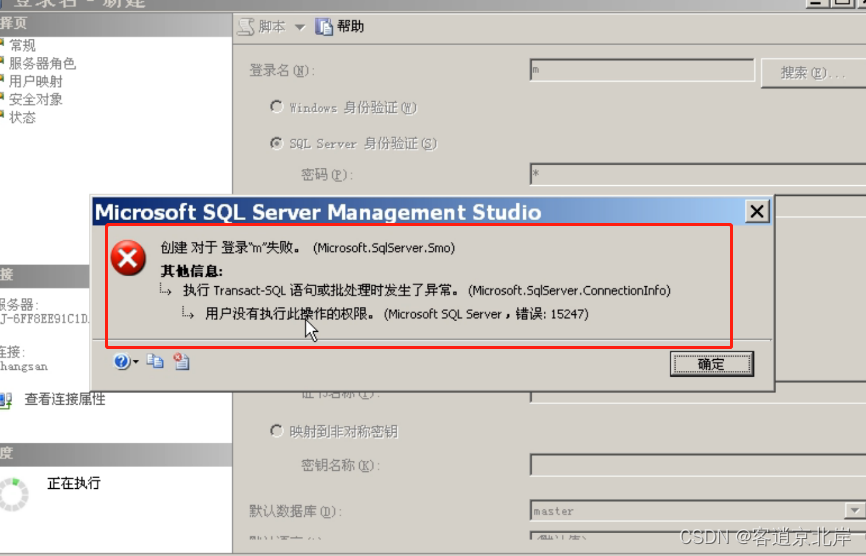
Task: Expand the help icon dropdown arrow
Action: coord(135,362)
